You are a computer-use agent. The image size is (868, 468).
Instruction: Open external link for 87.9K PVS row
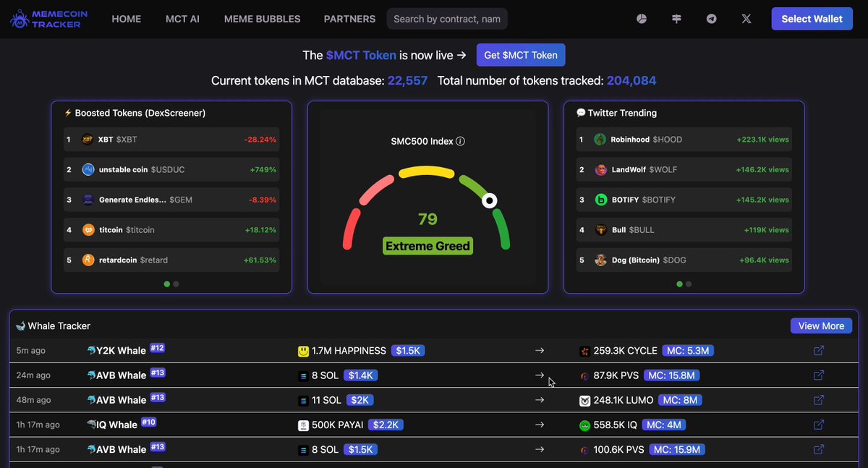point(819,375)
